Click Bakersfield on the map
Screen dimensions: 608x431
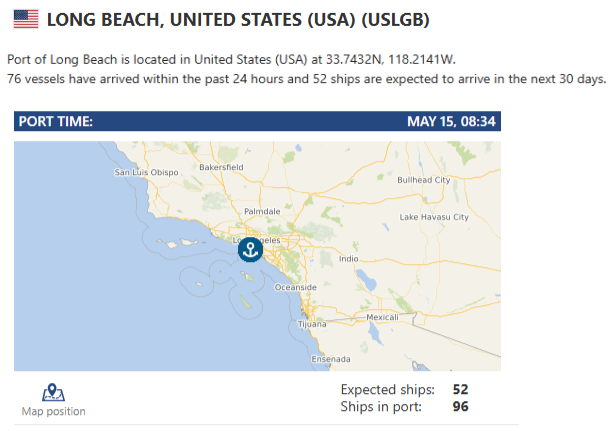(221, 167)
